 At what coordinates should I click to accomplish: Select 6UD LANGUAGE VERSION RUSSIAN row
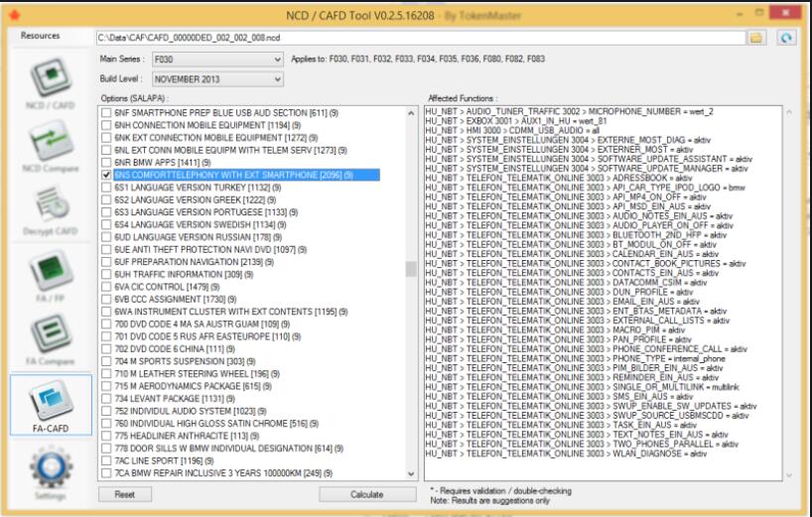pos(198,237)
